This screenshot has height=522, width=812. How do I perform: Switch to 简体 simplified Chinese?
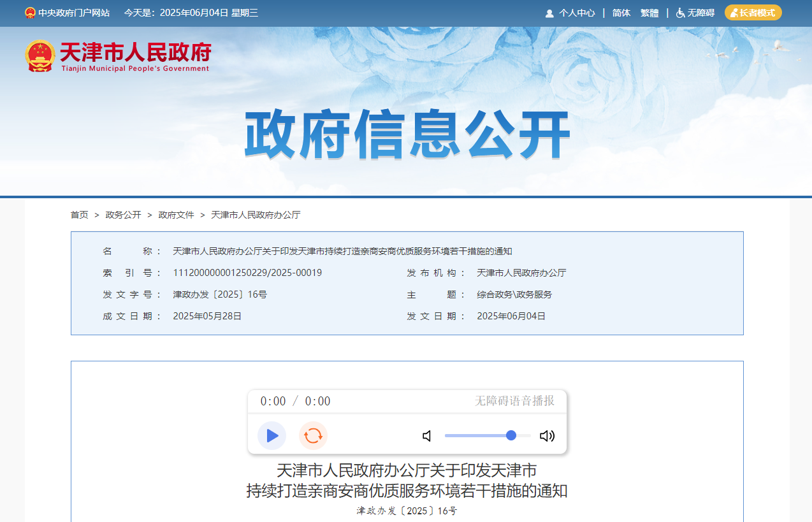click(621, 13)
